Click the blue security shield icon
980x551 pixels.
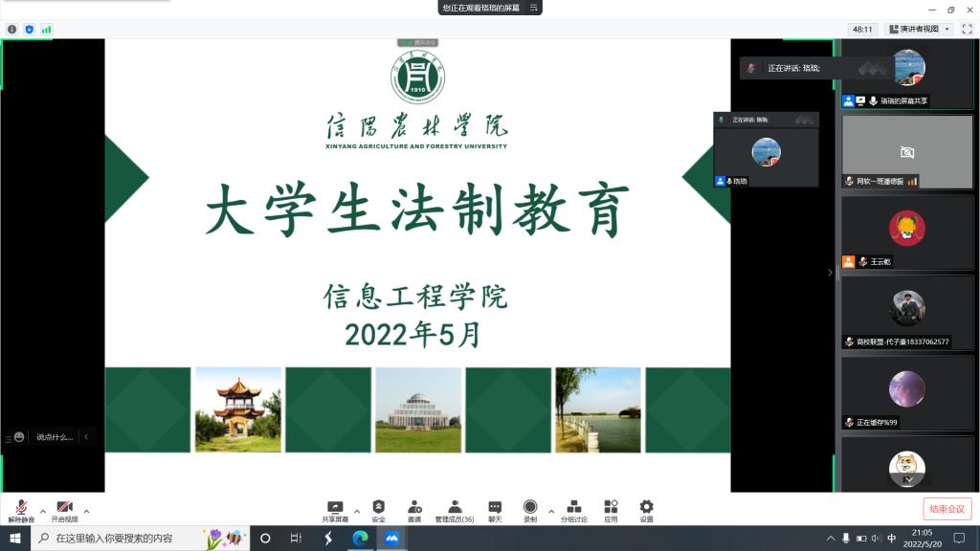click(x=29, y=30)
